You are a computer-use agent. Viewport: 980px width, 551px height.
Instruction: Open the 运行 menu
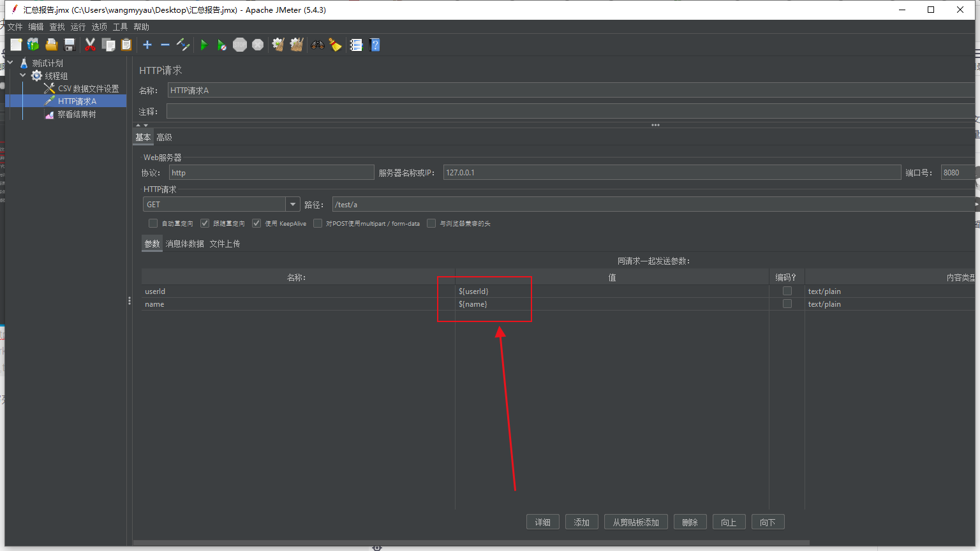78,27
